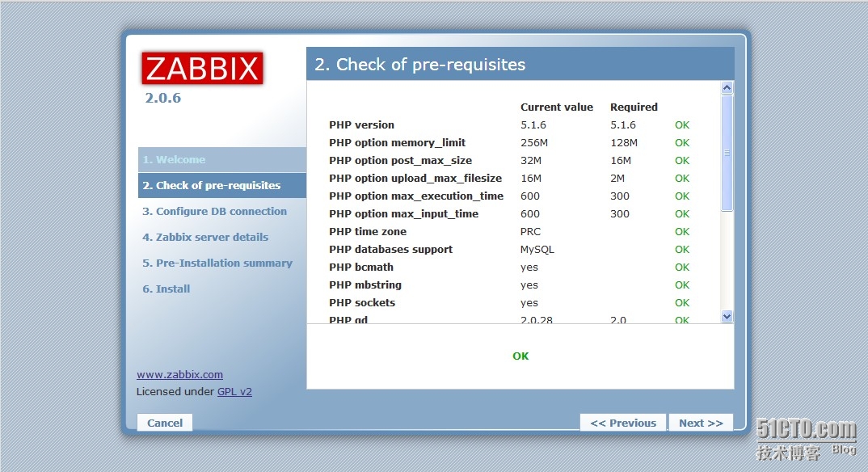Click the "PHP bcmath" label
Viewport: 868px width, 472px height.
[361, 268]
